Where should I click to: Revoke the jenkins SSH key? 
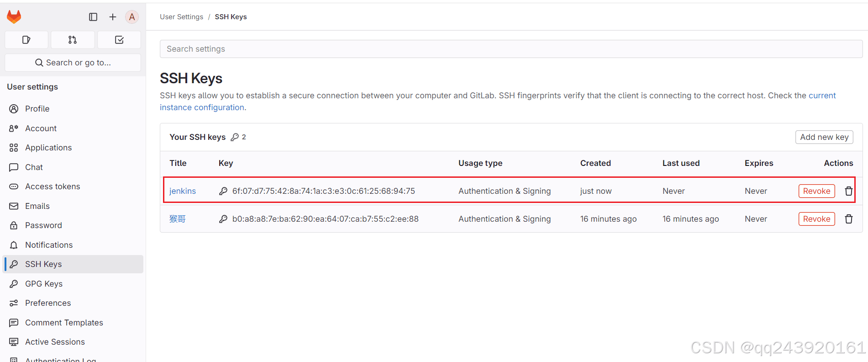click(x=816, y=191)
